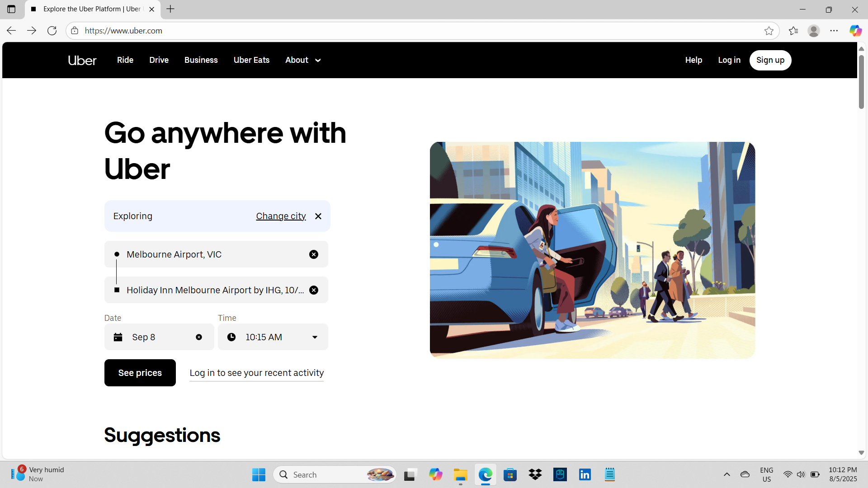The width and height of the screenshot is (868, 488).
Task: Expand the 10:15 AM time dropdown
Action: point(315,337)
